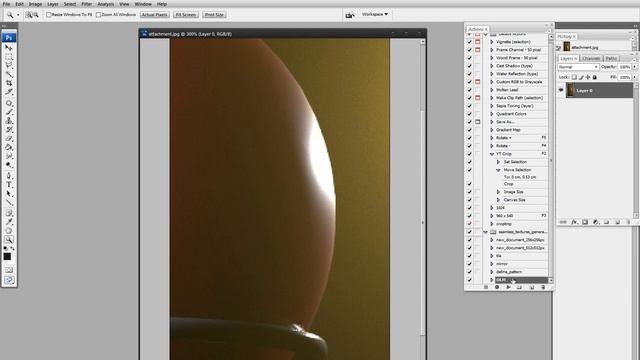Click the Actual Pixels button

pos(155,15)
